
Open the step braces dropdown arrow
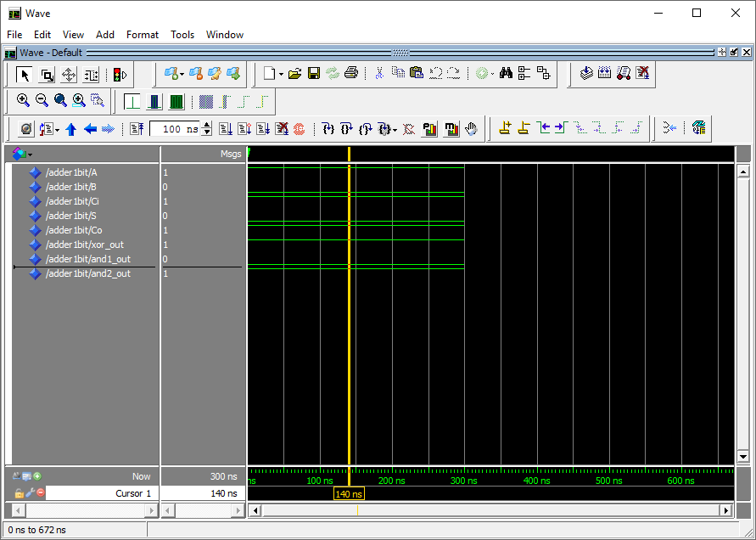(x=395, y=130)
